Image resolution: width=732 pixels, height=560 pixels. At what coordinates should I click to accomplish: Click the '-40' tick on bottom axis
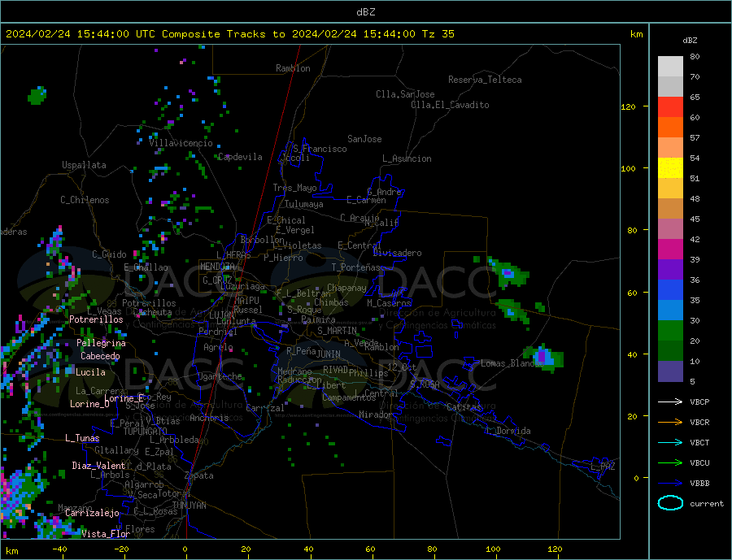coord(59,549)
